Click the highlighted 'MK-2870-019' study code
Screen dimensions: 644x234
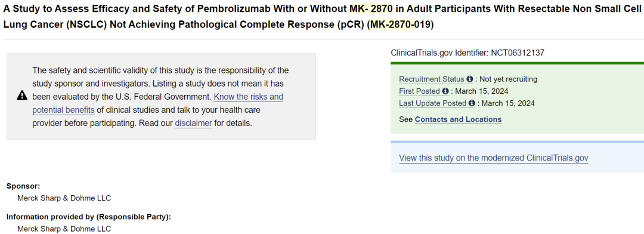[x=400, y=24]
